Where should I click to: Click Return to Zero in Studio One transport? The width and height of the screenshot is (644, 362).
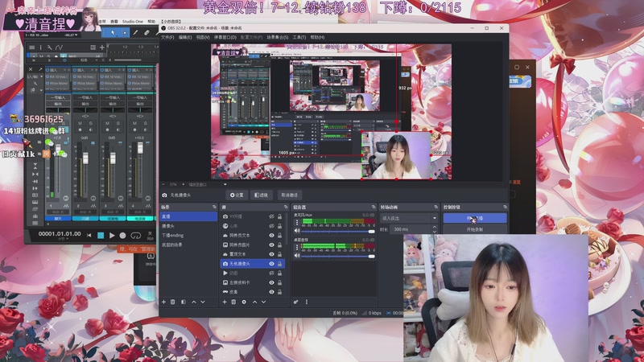[x=89, y=236]
